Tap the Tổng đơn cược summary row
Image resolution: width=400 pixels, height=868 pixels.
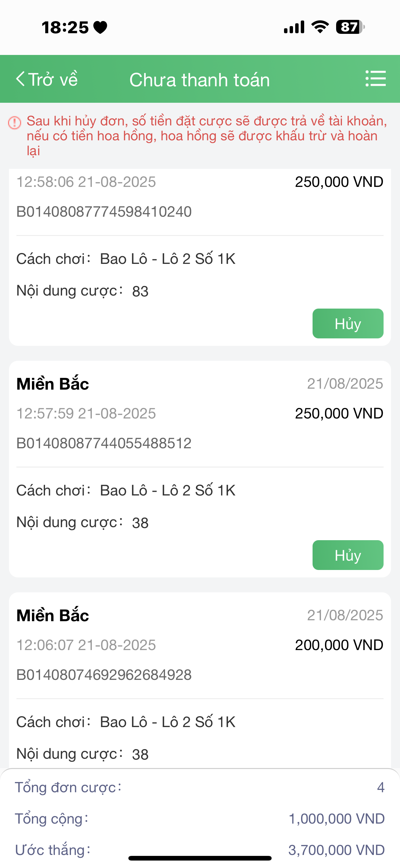coord(200,788)
